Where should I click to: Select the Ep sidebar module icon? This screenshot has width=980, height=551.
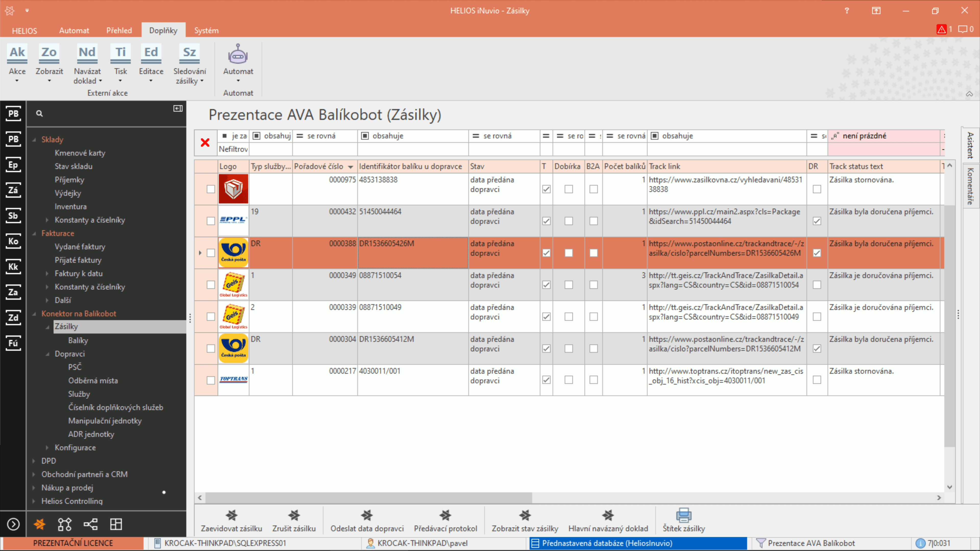point(13,165)
